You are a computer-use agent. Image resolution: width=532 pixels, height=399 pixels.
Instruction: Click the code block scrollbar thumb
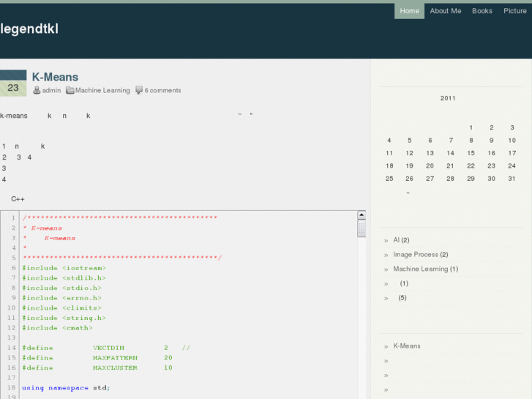(361, 228)
